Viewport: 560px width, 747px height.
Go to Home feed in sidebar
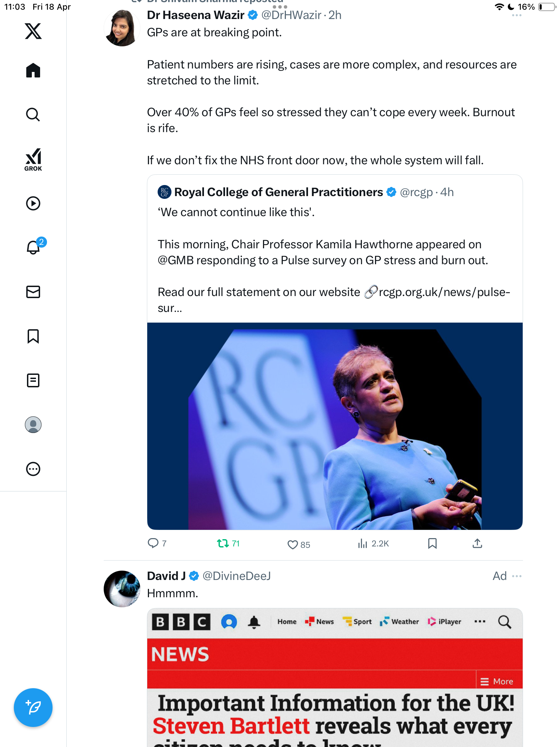click(x=33, y=70)
